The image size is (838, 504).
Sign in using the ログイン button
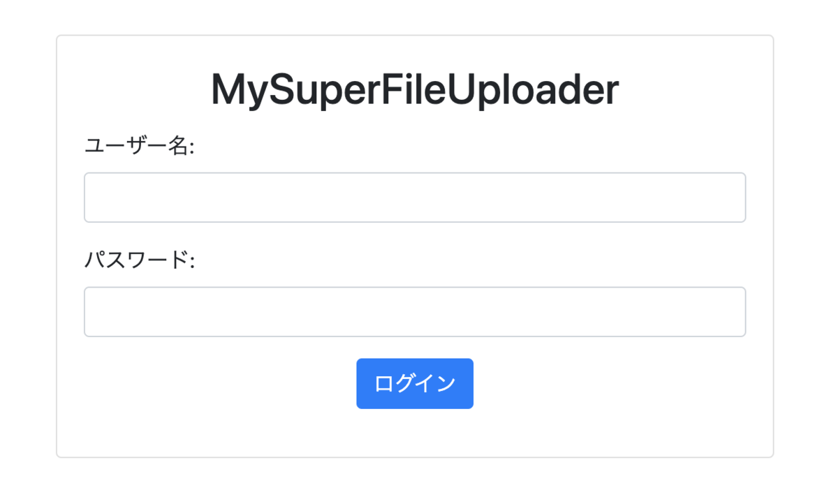pyautogui.click(x=415, y=383)
